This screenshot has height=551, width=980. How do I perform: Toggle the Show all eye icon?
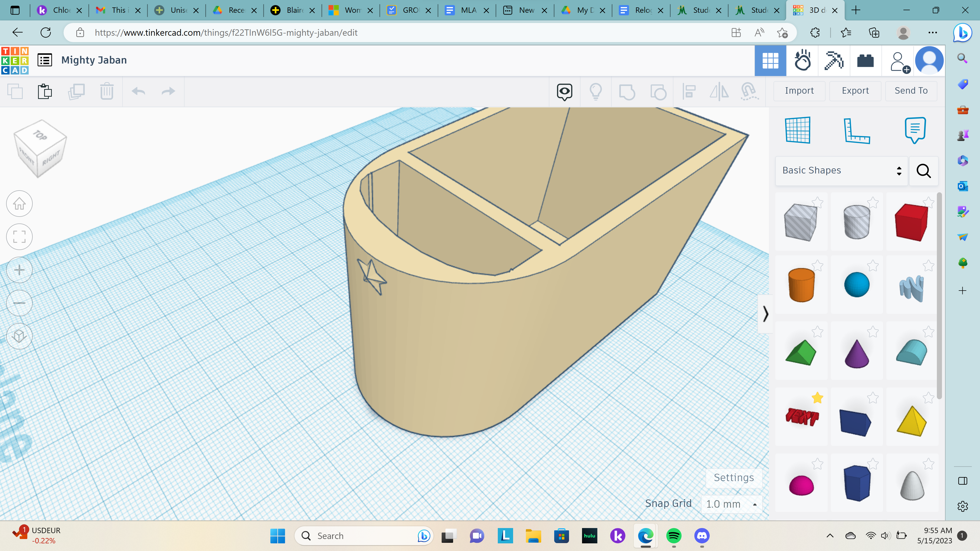565,92
